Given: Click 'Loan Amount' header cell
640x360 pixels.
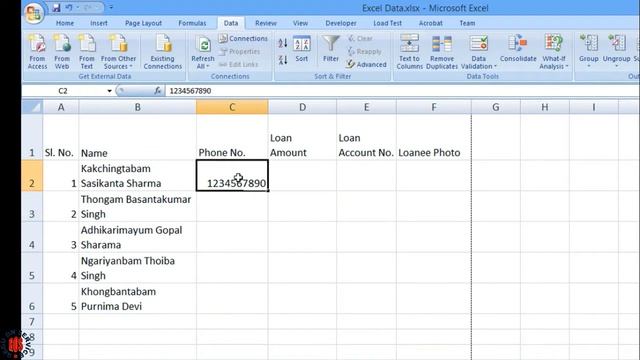Looking at the screenshot, I should [x=302, y=137].
